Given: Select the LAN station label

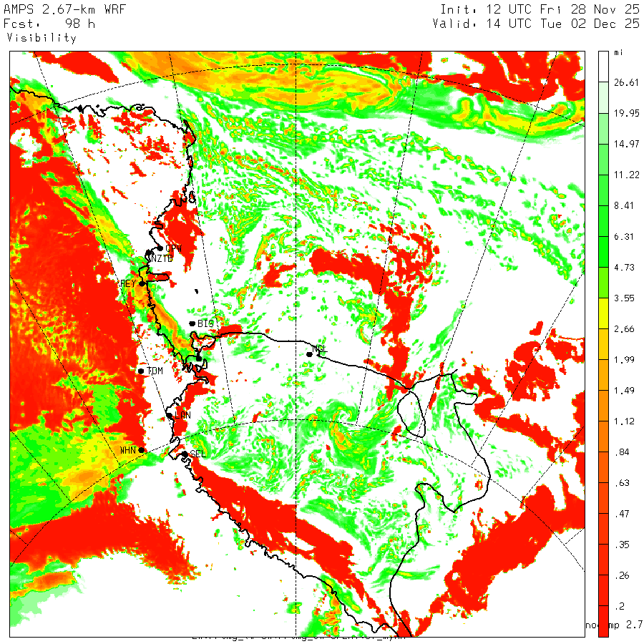Looking at the screenshot, I should point(182,415).
